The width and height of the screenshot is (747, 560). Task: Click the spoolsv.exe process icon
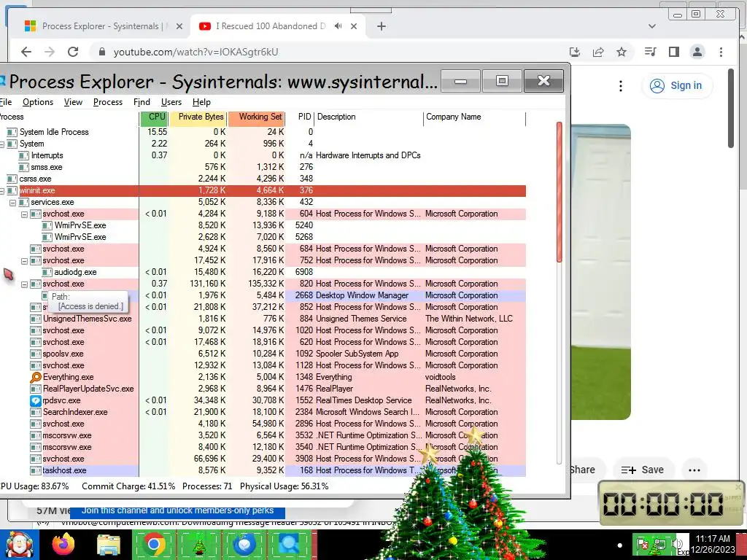pos(36,354)
